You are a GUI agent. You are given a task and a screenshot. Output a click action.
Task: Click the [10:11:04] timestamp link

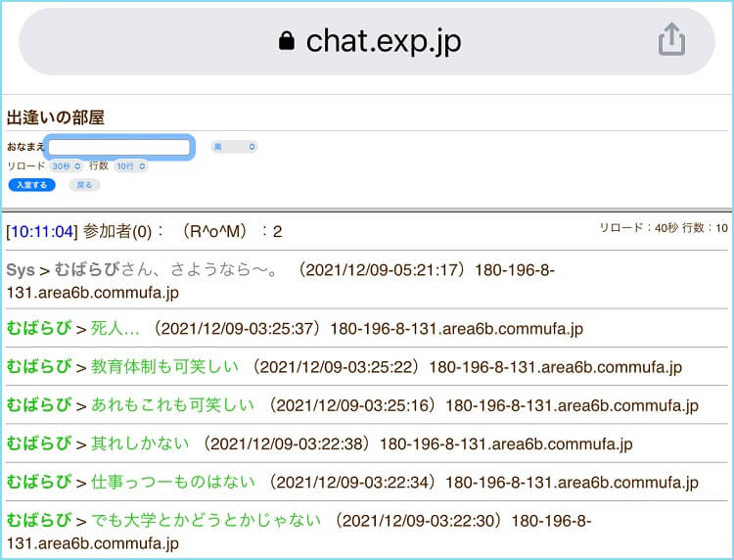[x=42, y=231]
